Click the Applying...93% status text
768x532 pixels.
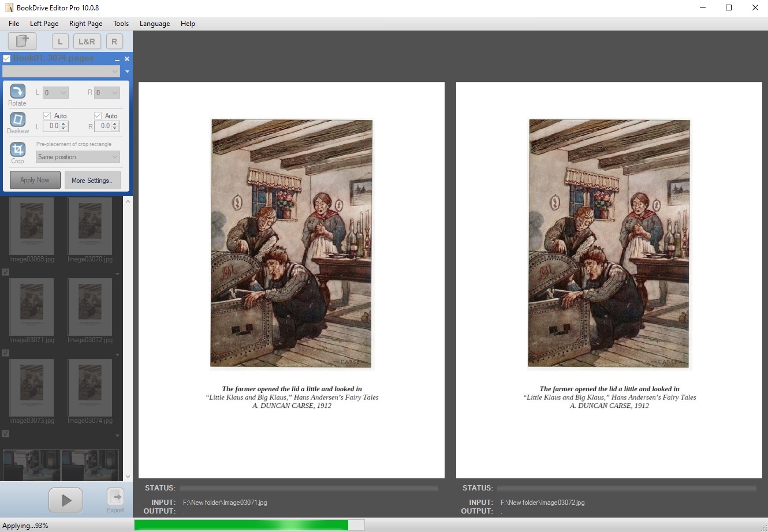point(25,525)
